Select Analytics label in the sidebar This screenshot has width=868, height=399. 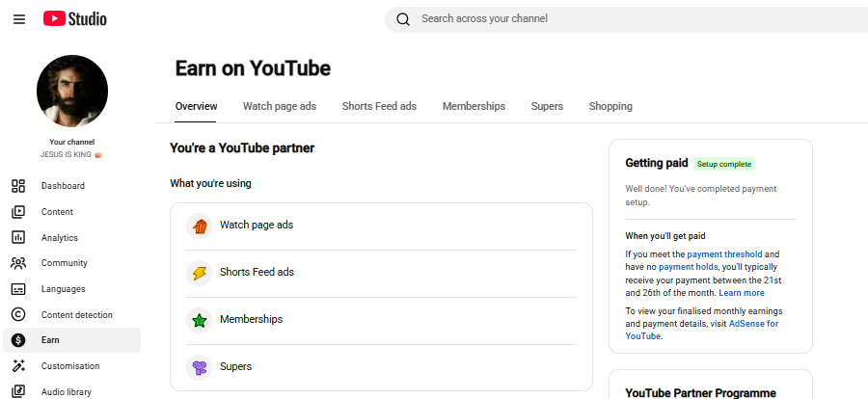(x=60, y=238)
